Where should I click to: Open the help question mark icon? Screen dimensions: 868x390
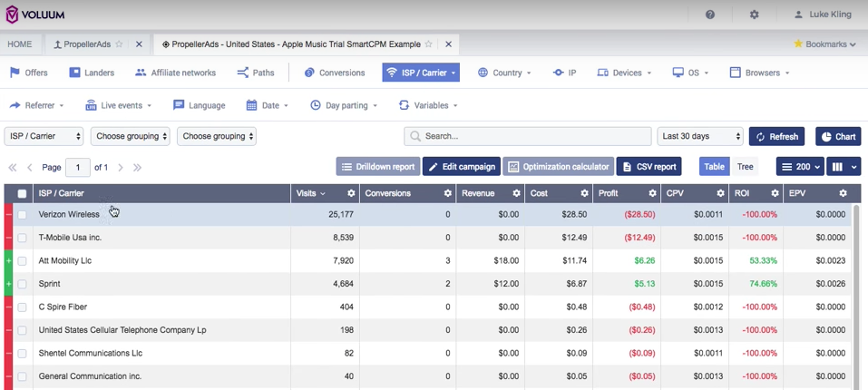(710, 15)
